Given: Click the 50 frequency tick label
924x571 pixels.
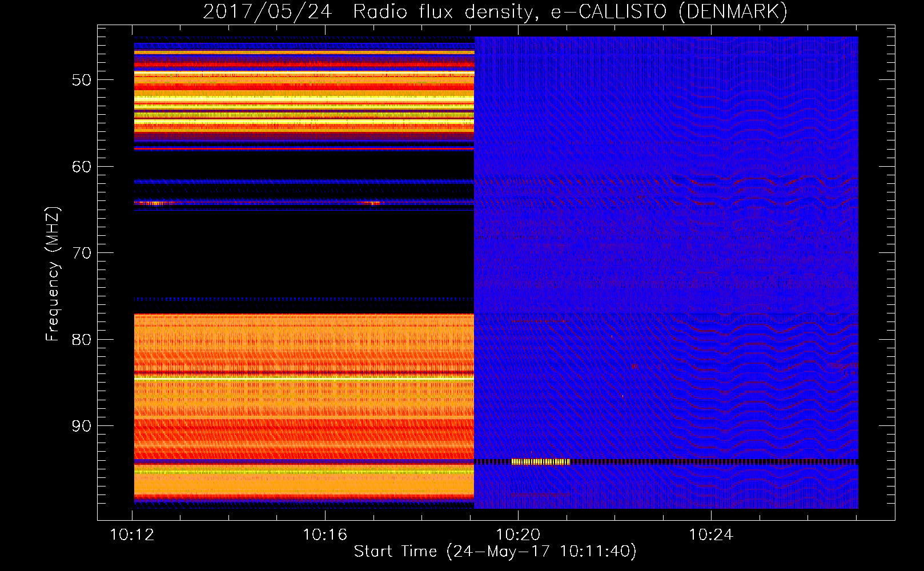Looking at the screenshot, I should tap(82, 80).
